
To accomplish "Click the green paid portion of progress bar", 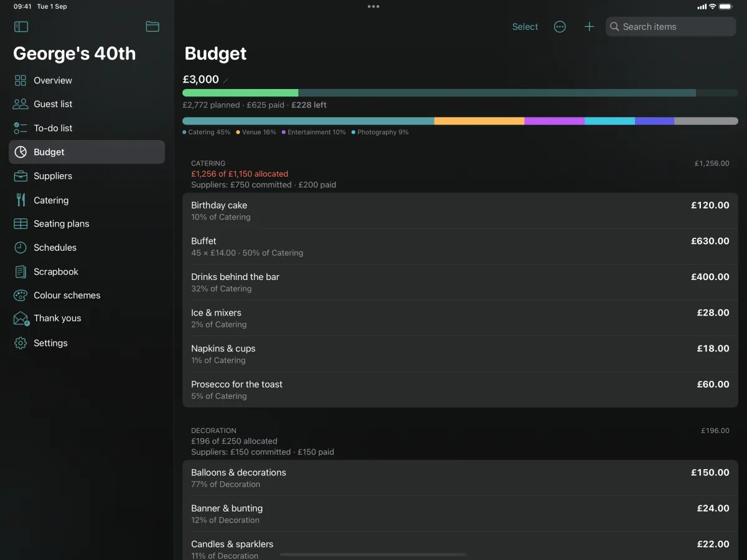I will click(x=240, y=93).
